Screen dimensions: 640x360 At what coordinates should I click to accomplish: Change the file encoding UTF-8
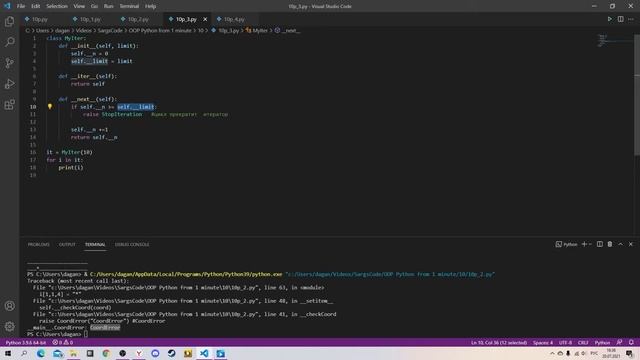(565, 342)
